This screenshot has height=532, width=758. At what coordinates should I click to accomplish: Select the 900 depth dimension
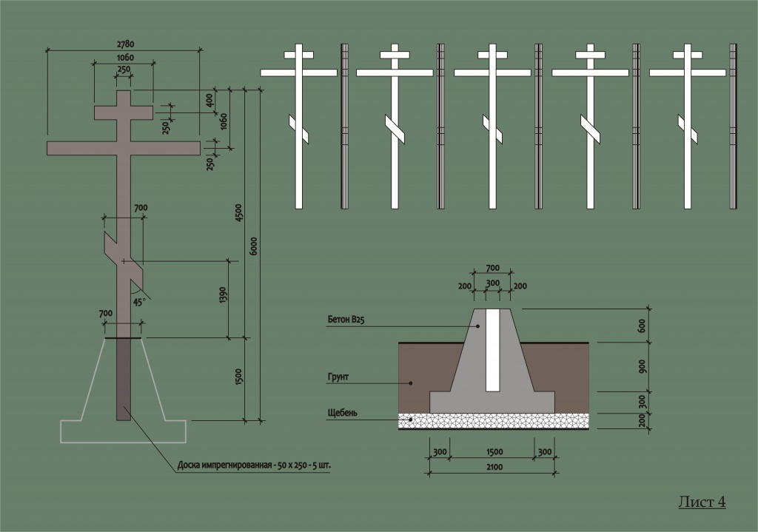[642, 366]
